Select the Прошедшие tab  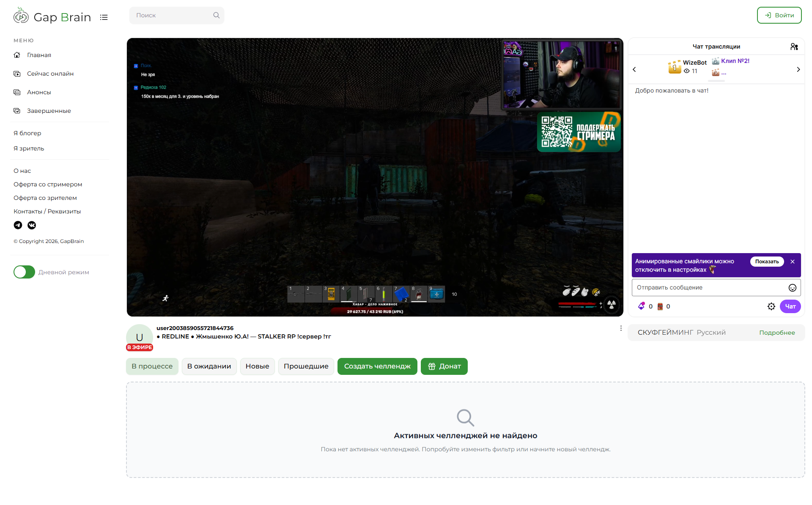tap(306, 366)
